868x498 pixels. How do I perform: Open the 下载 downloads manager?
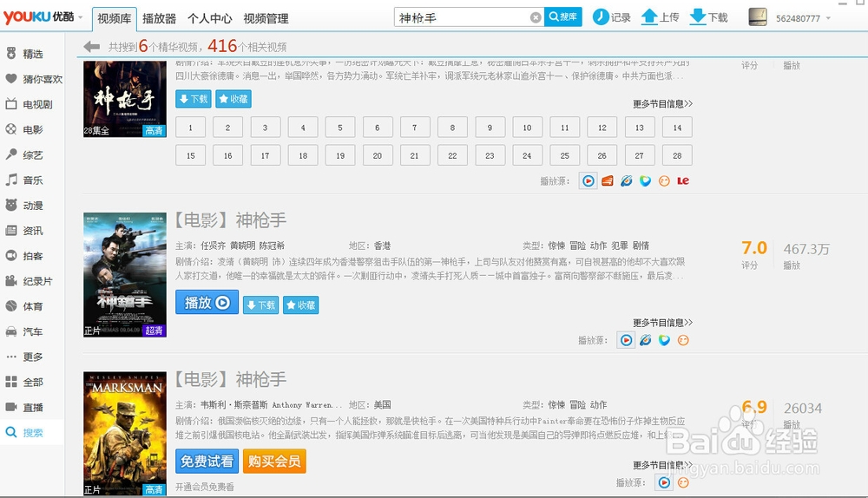click(x=708, y=17)
